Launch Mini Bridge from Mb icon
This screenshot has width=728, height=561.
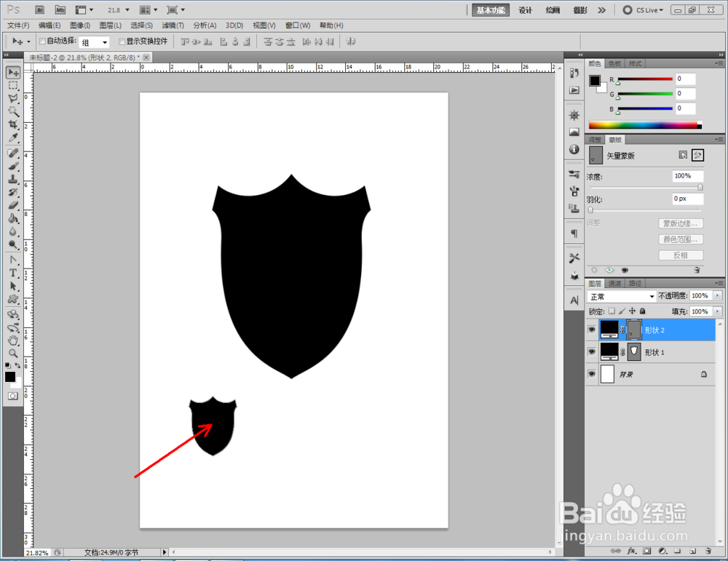click(60, 9)
